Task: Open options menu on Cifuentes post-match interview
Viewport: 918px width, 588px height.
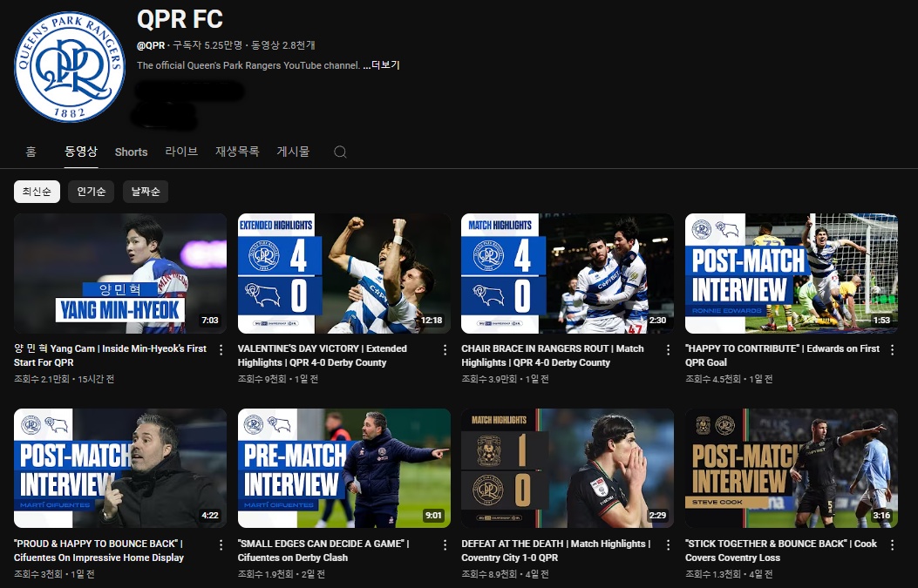Action: coord(221,544)
